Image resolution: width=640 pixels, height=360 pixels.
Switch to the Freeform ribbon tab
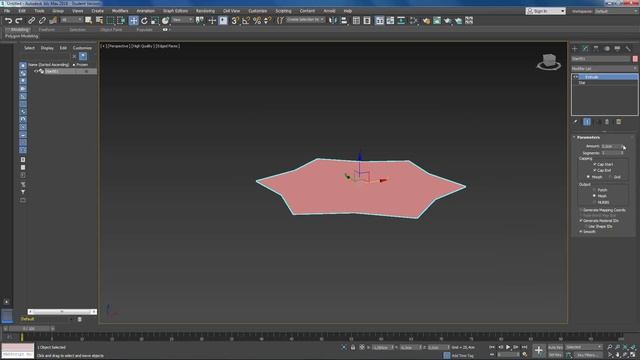47,30
